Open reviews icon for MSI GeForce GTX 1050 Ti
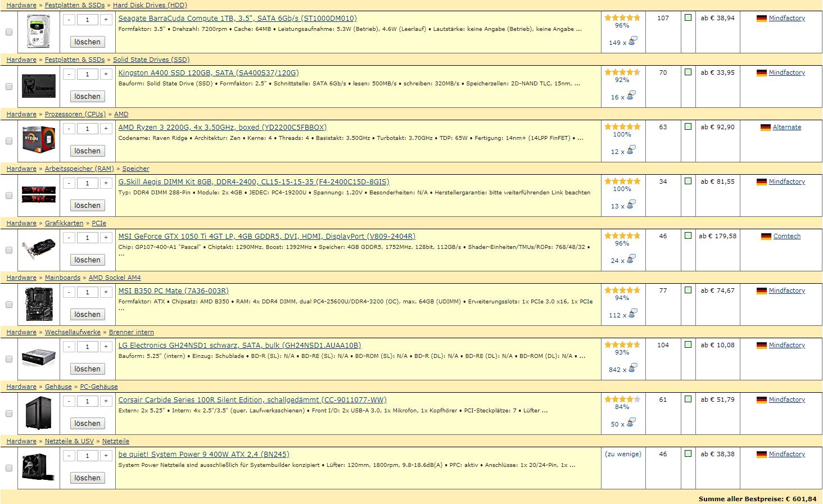 (x=632, y=259)
